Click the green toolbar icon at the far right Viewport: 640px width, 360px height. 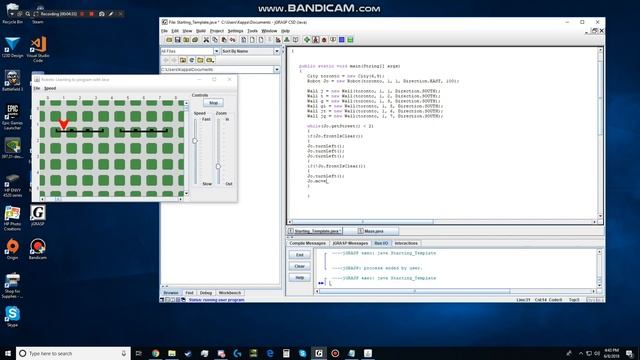click(x=350, y=40)
